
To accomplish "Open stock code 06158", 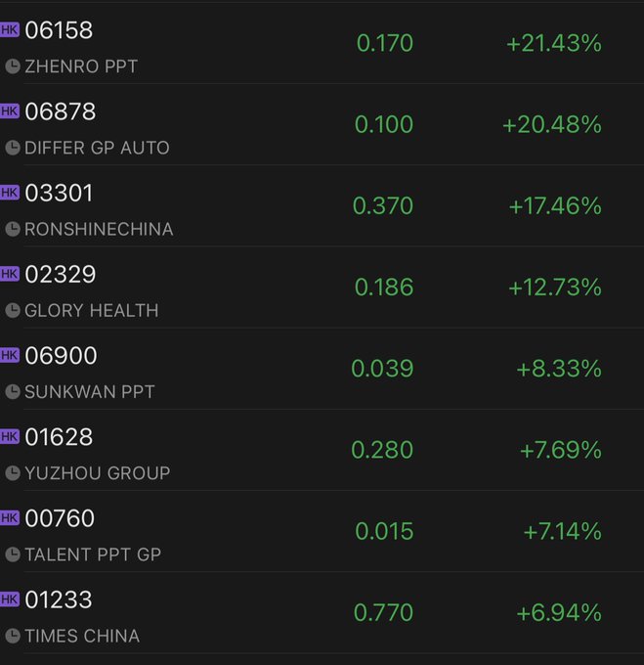I will click(x=60, y=30).
